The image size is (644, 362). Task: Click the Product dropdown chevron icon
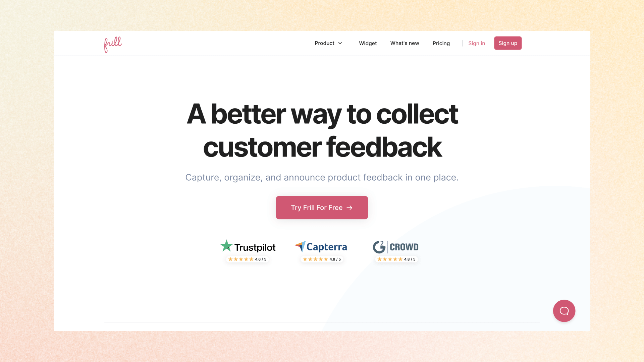340,43
